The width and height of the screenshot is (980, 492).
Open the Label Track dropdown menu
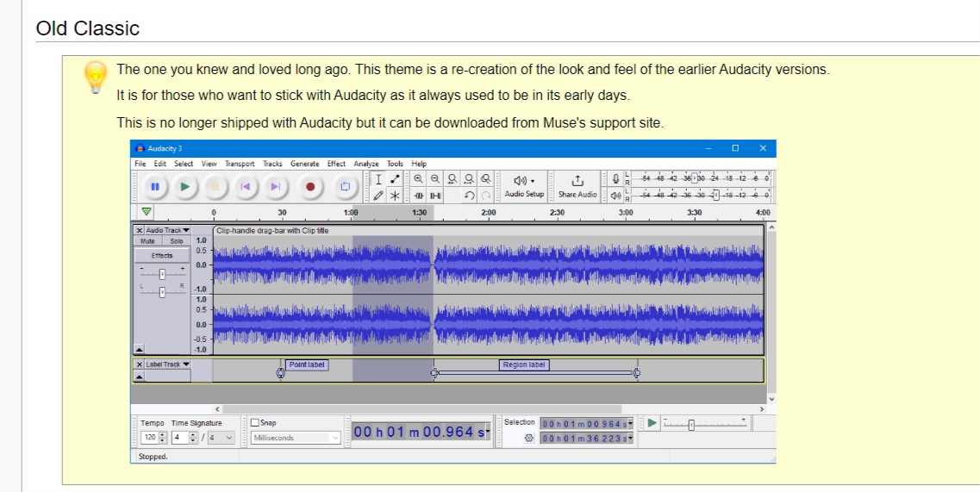point(167,364)
